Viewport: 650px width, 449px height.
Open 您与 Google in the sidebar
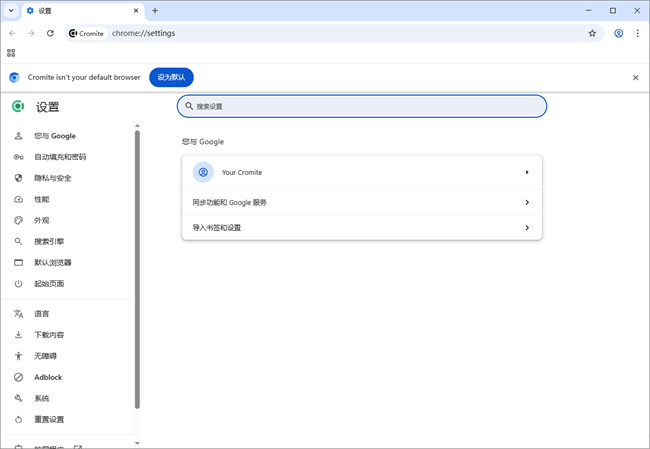point(55,136)
